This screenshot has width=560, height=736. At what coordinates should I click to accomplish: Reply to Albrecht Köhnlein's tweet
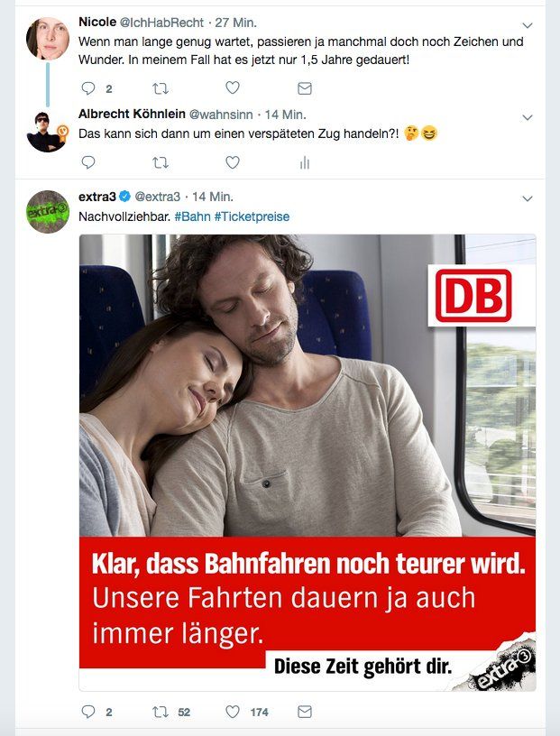(88, 162)
